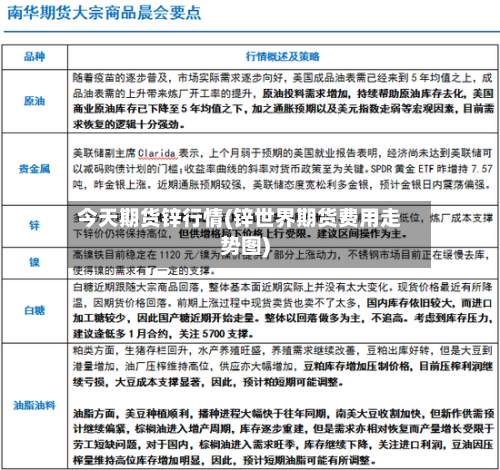The width and height of the screenshot is (500, 470).
Task: Click the title 南华期货大宗商品晨会要点
Action: (104, 13)
